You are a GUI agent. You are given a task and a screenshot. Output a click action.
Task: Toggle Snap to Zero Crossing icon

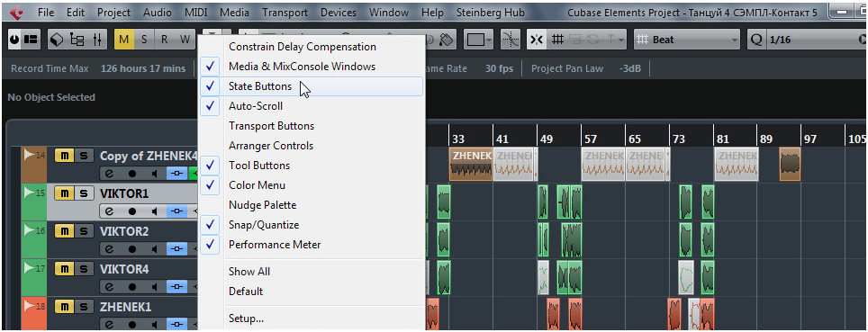click(510, 40)
